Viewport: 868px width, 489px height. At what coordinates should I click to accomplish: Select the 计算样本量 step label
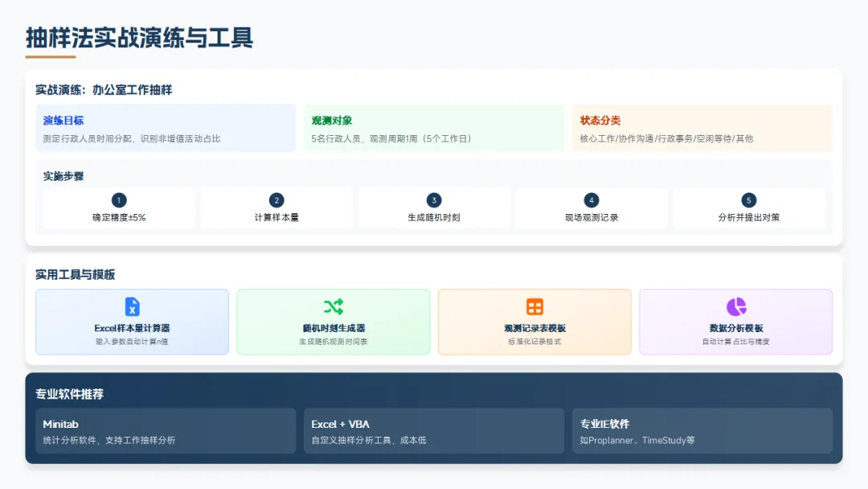click(276, 218)
